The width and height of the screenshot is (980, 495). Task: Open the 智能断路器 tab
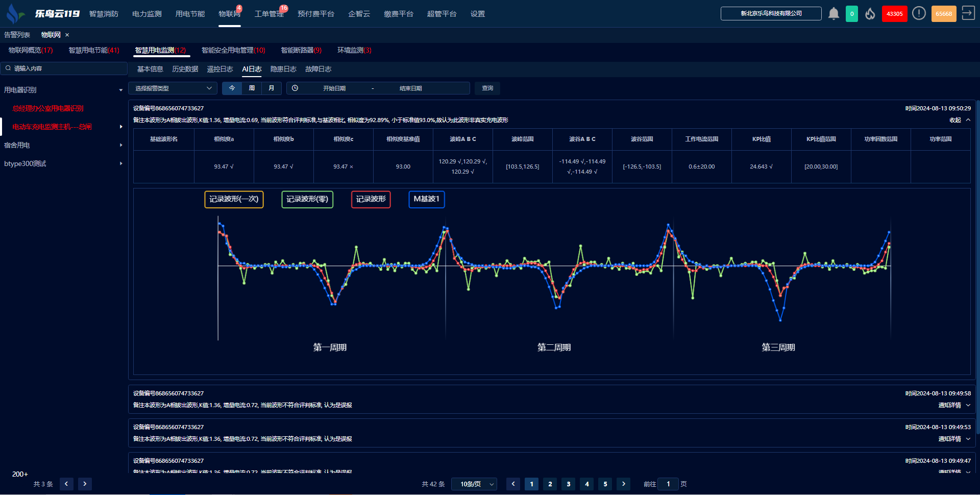[301, 50]
